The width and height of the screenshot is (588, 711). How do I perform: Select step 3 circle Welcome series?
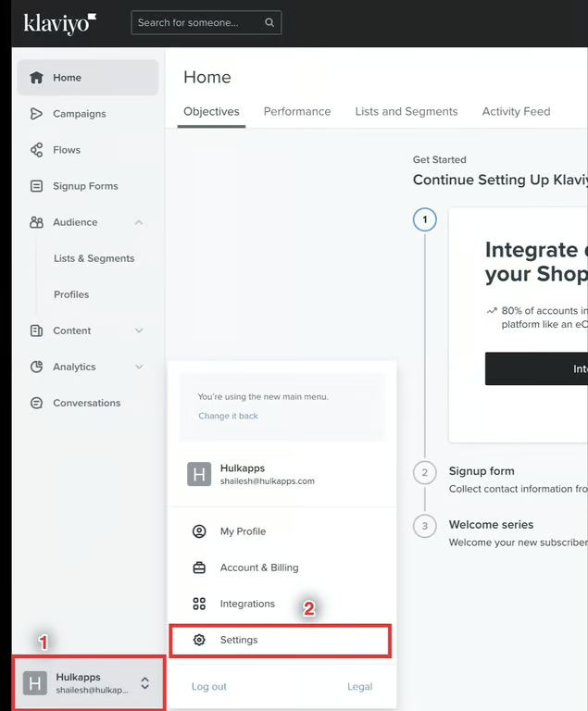[425, 526]
